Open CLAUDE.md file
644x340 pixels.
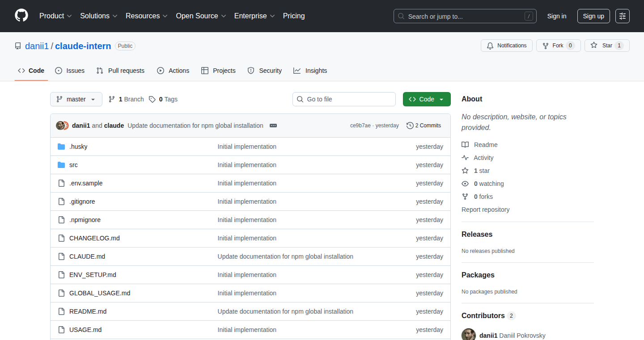pos(87,256)
